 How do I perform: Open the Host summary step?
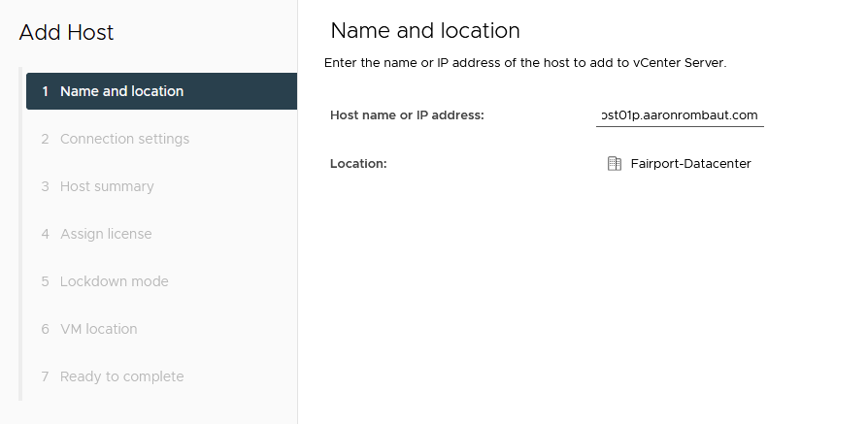coord(107,186)
